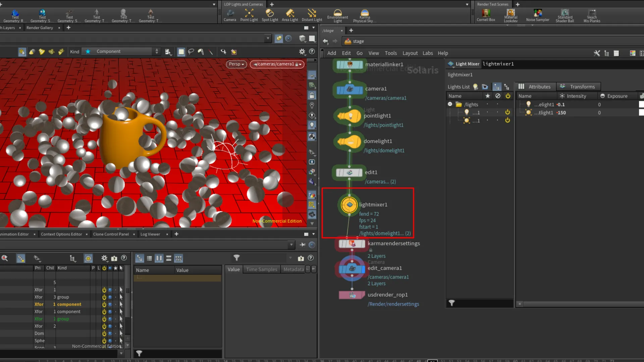This screenshot has height=362, width=644.
Task: Open the cameras/camera1 view dropdown
Action: coord(277,64)
